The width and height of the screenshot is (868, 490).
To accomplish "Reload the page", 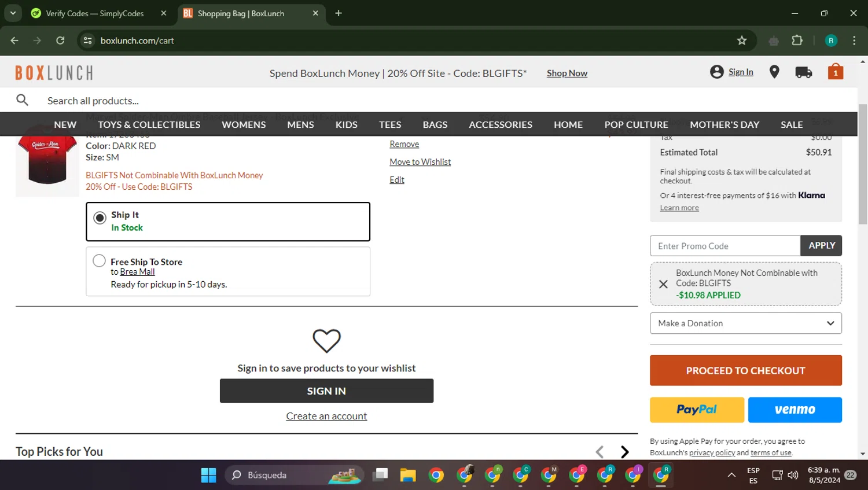I will (60, 40).
